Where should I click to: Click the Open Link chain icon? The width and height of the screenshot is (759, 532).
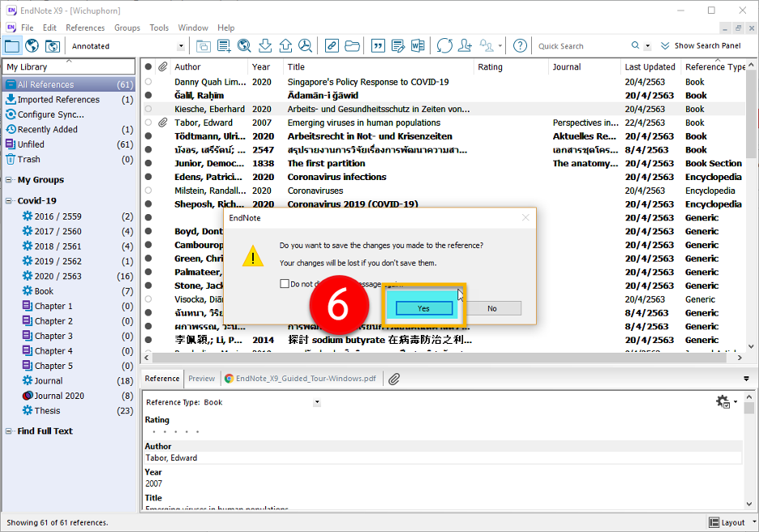332,46
